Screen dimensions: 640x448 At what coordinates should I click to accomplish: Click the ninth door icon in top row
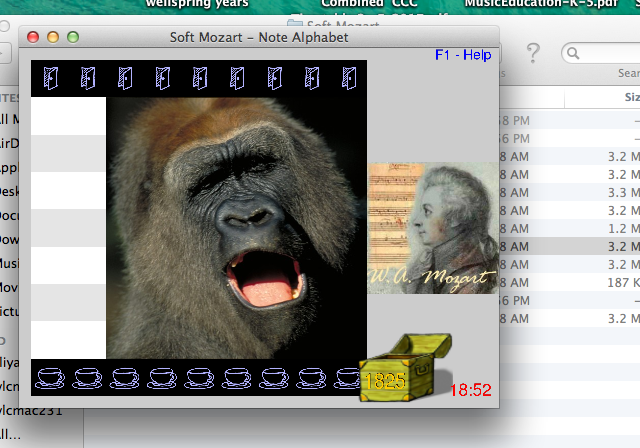[349, 78]
